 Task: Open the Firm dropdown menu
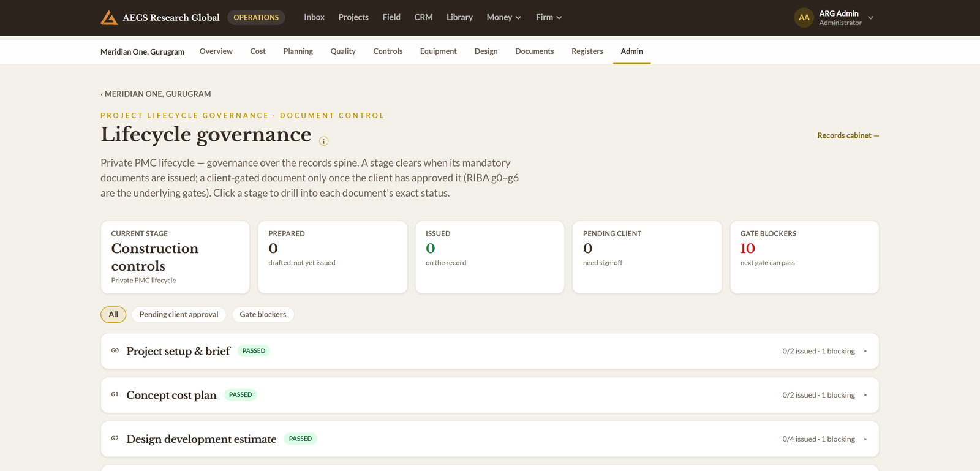point(549,17)
